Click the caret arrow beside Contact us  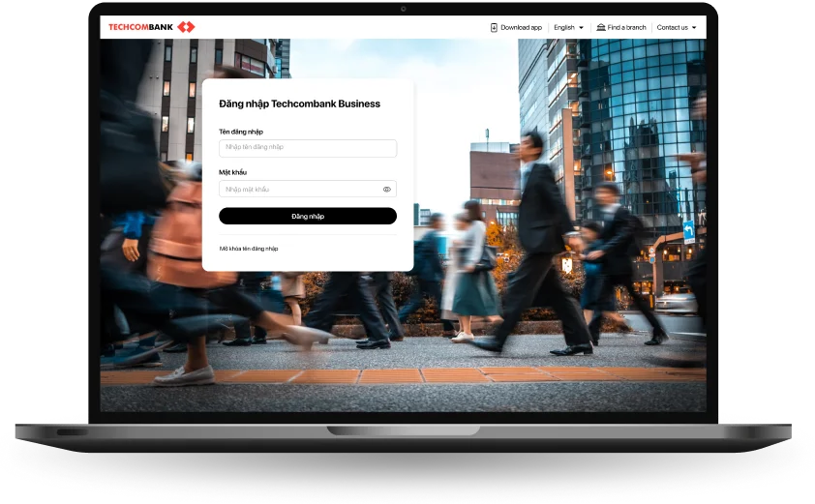(694, 27)
